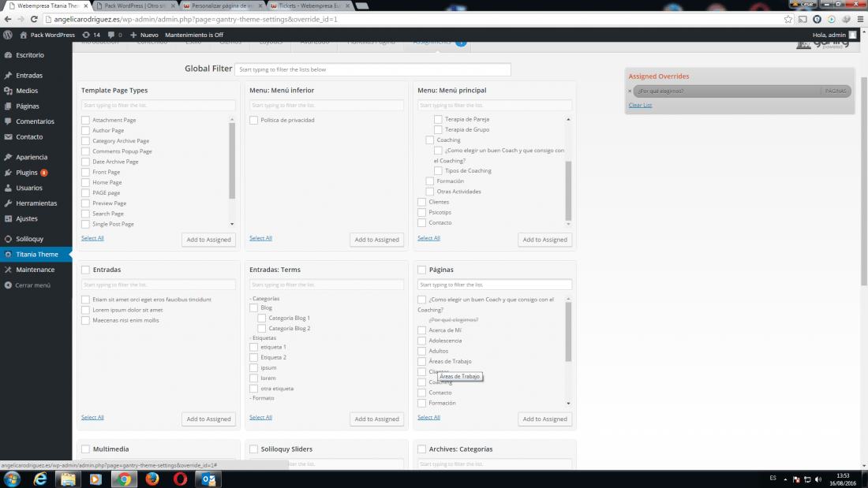Select All in Entradas panel
This screenshot has width=868, height=488.
tap(92, 417)
